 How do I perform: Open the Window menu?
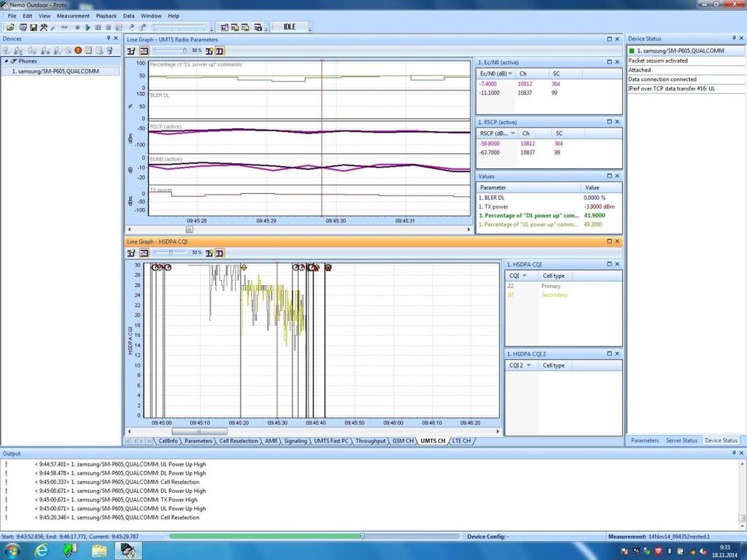click(151, 16)
